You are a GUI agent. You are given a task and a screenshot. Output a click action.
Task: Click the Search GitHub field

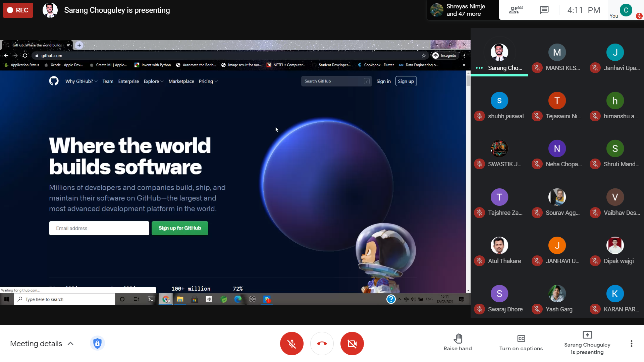pos(336,81)
